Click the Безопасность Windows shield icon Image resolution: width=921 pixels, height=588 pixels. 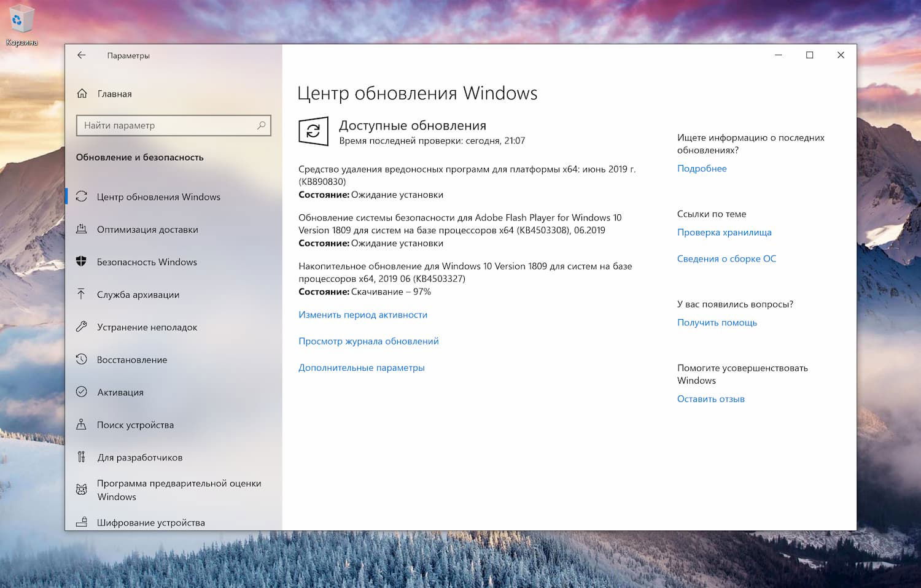pyautogui.click(x=82, y=261)
